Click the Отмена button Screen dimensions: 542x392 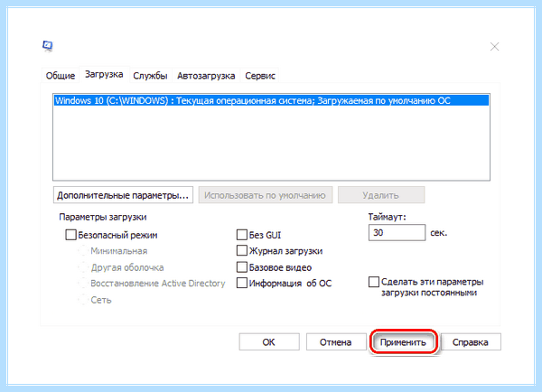point(336,342)
